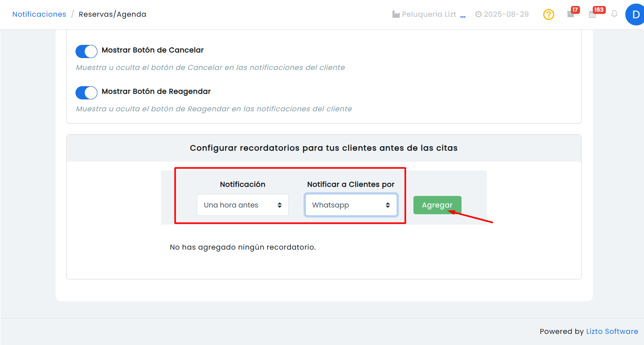Click the Mostrar Botón de Reagendar label
The image size is (644, 345).
point(156,91)
